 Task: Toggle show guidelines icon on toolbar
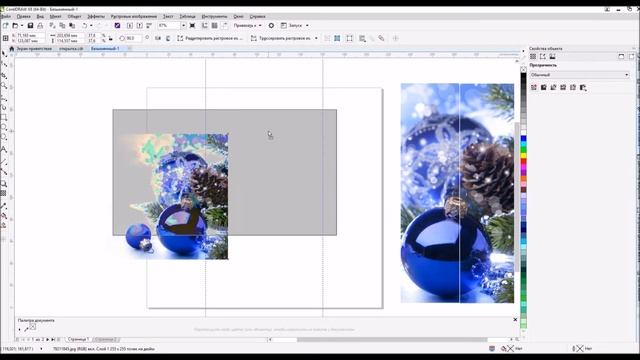tap(224, 25)
